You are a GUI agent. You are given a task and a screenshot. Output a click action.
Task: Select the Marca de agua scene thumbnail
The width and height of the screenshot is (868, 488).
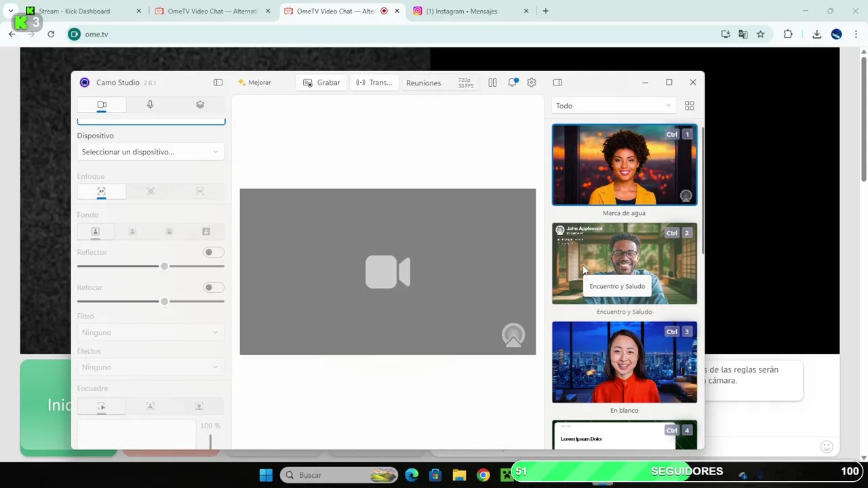click(624, 165)
